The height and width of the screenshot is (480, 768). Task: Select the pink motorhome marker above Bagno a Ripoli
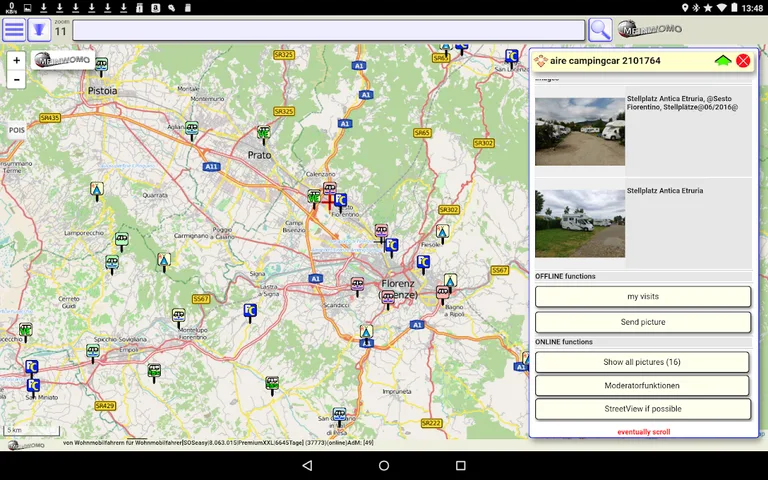(x=443, y=293)
